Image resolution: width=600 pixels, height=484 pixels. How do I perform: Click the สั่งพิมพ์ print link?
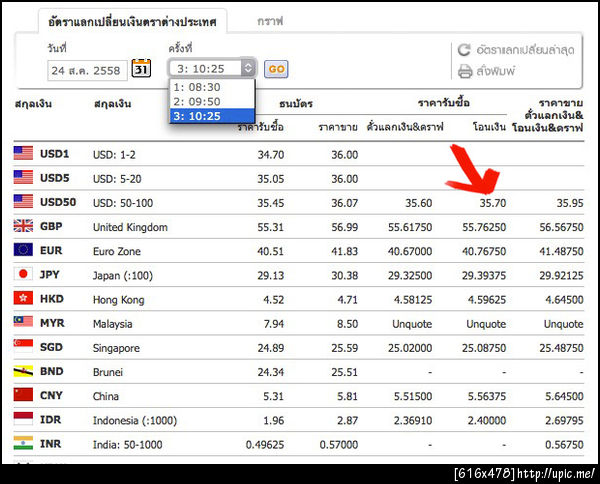[x=495, y=71]
